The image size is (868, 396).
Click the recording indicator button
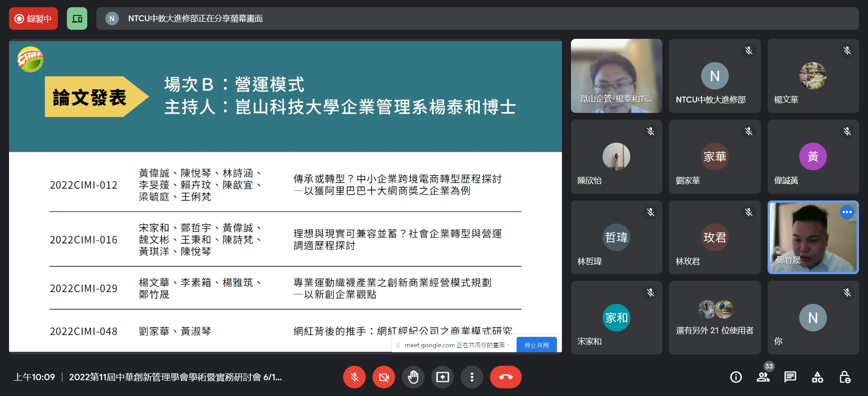click(x=33, y=19)
